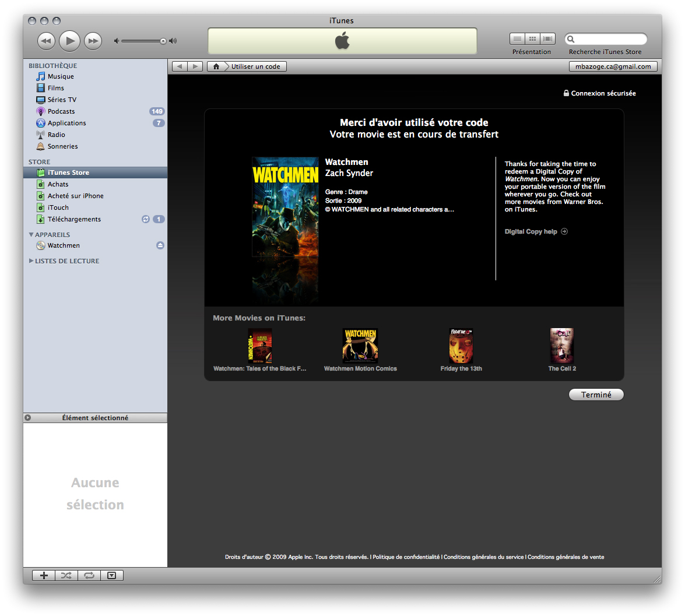Viewport: 685px width, 616px height.
Task: Click the search magnifier icon
Action: pyautogui.click(x=571, y=39)
